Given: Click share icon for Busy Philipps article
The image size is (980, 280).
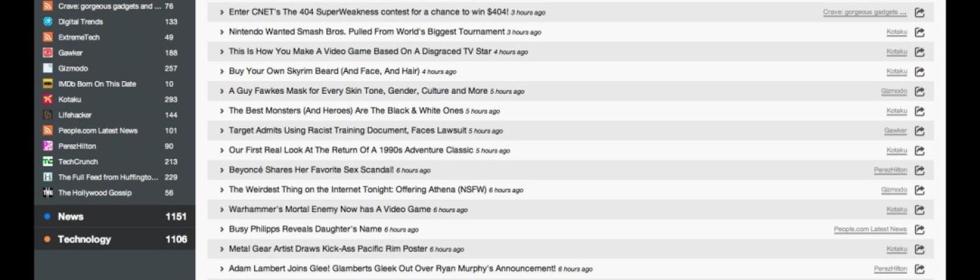Looking at the screenshot, I should click(x=920, y=230).
